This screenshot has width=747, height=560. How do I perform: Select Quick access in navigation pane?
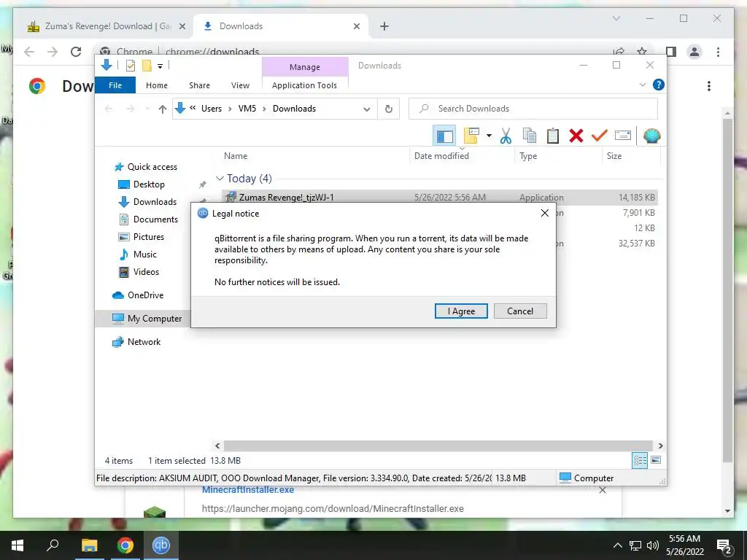click(152, 167)
